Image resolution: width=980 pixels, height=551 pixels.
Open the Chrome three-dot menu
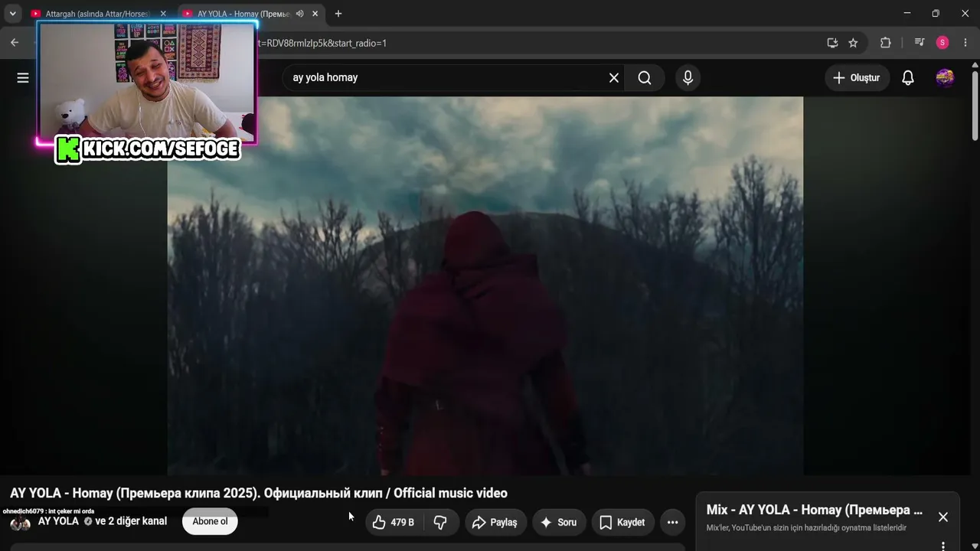(965, 43)
